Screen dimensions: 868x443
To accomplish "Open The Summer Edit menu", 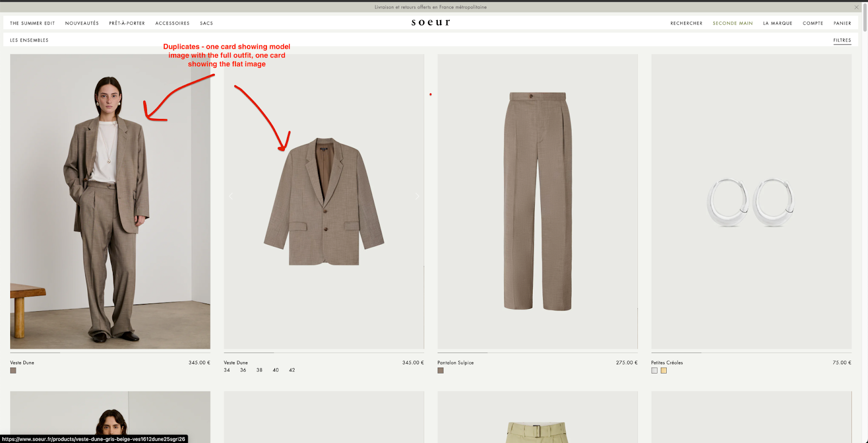I will [x=33, y=23].
